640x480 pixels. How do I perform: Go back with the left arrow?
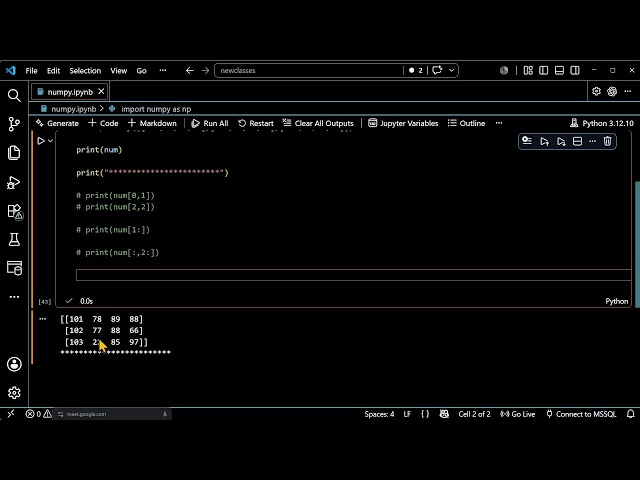coord(189,71)
